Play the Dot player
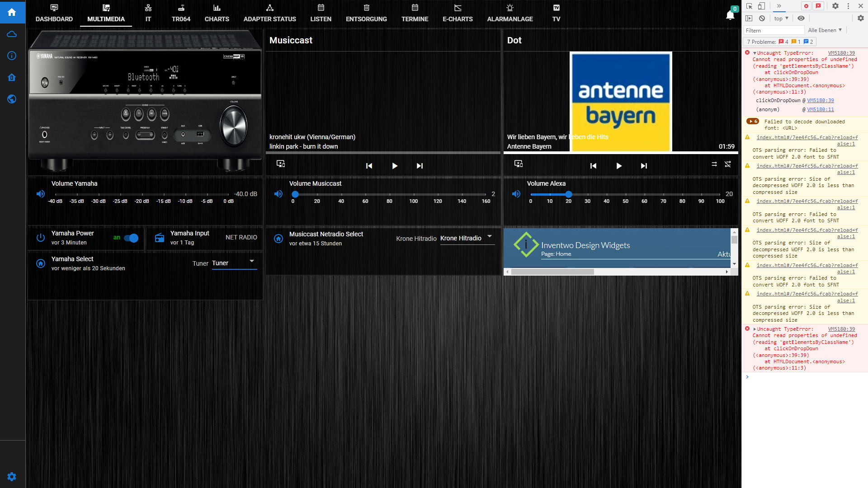 (x=619, y=166)
